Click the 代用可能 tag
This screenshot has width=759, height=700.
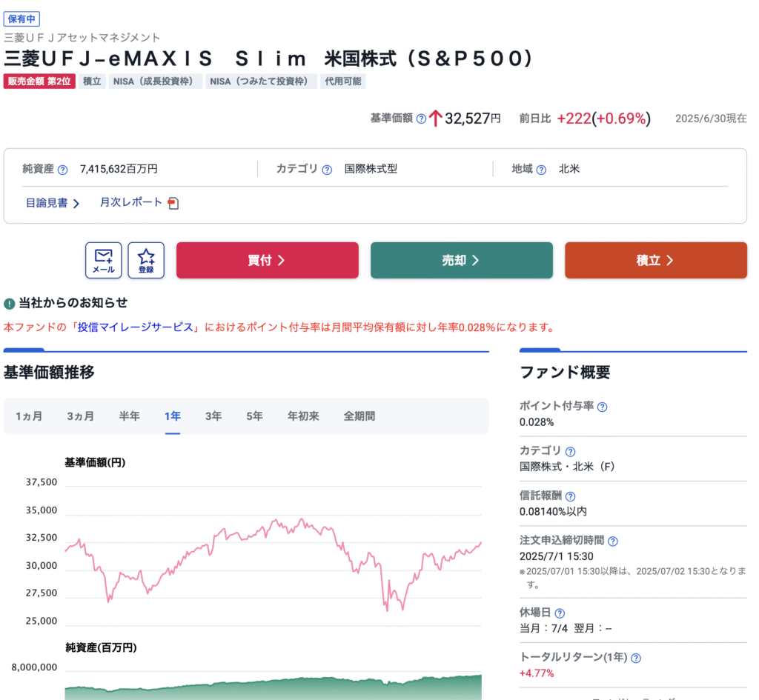[x=342, y=81]
